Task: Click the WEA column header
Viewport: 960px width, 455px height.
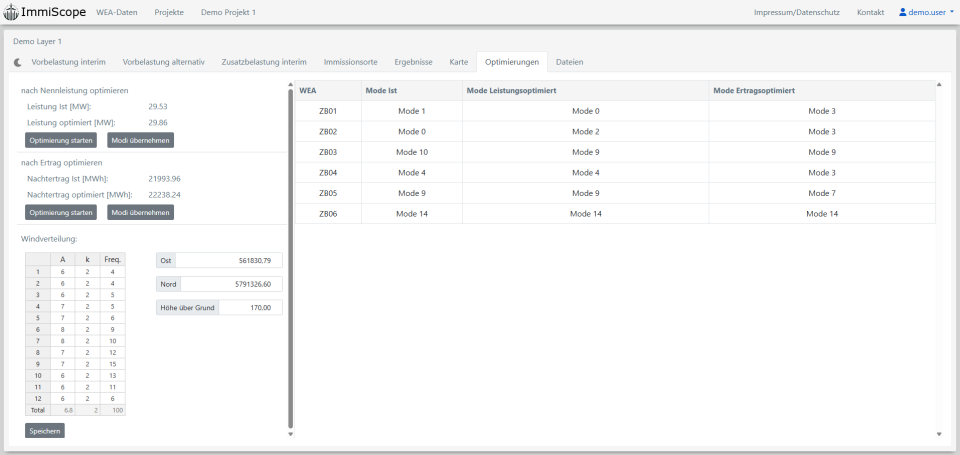Action: pos(328,91)
